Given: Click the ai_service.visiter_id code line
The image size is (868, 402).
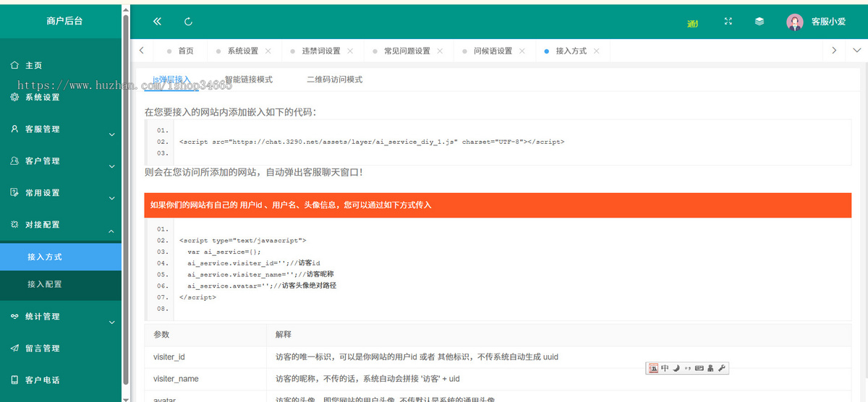Looking at the screenshot, I should click(253, 262).
